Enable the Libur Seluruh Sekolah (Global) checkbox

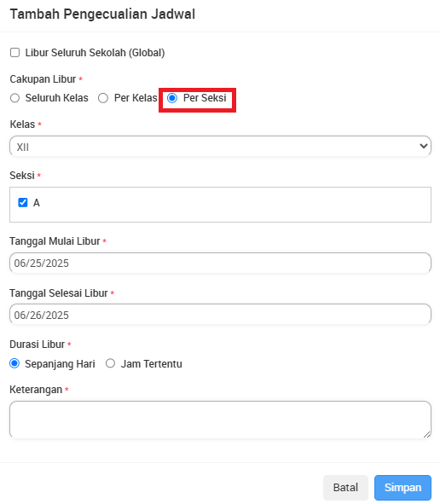coord(14,52)
